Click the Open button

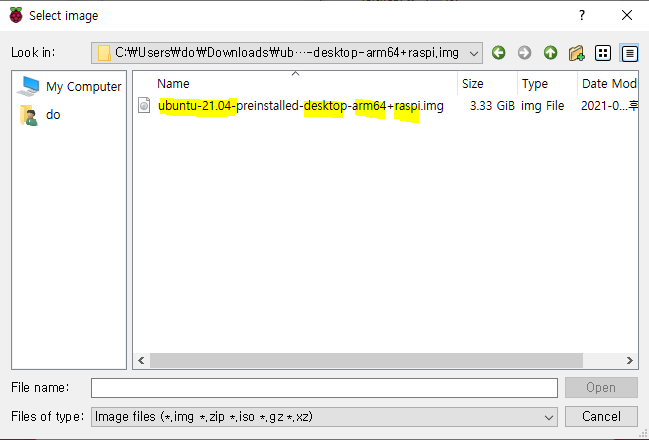[x=601, y=388]
